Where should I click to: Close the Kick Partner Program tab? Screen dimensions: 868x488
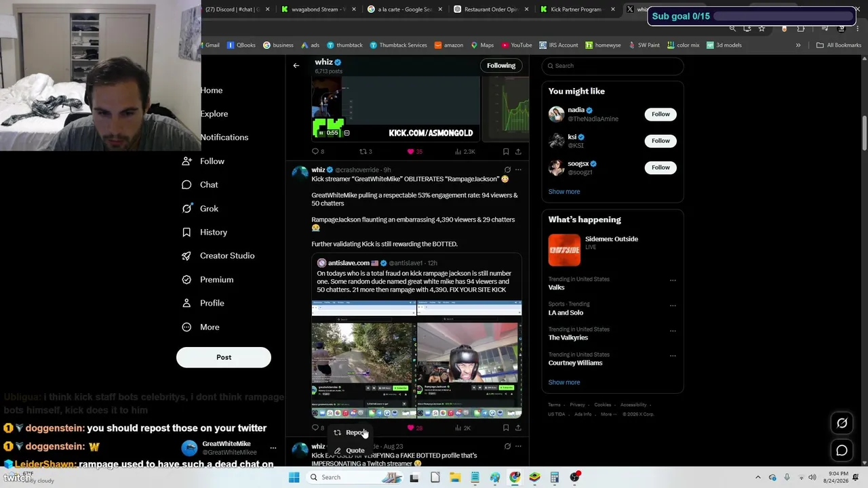[x=613, y=9]
